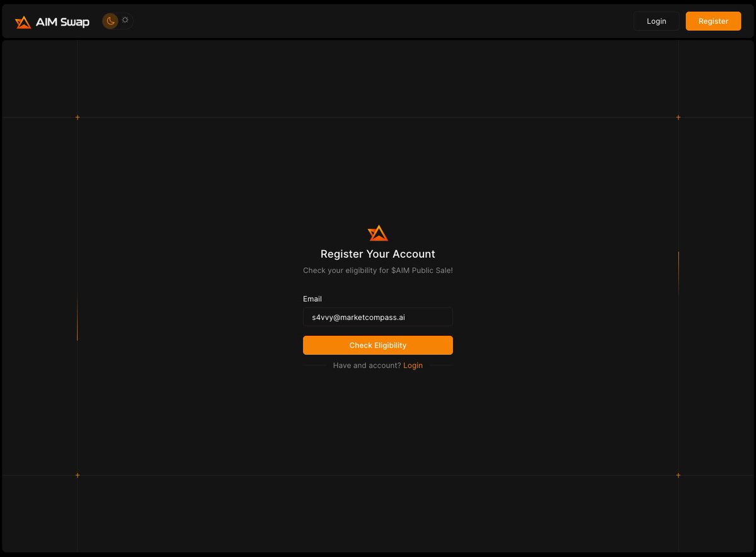
Task: Follow the orange Login link below the form
Action: point(413,365)
